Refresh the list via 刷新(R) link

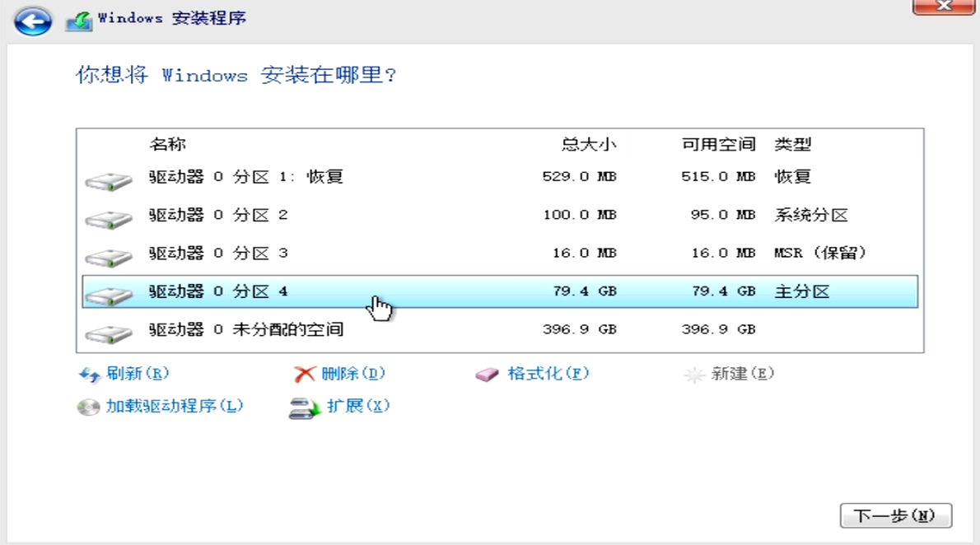pyautogui.click(x=138, y=374)
